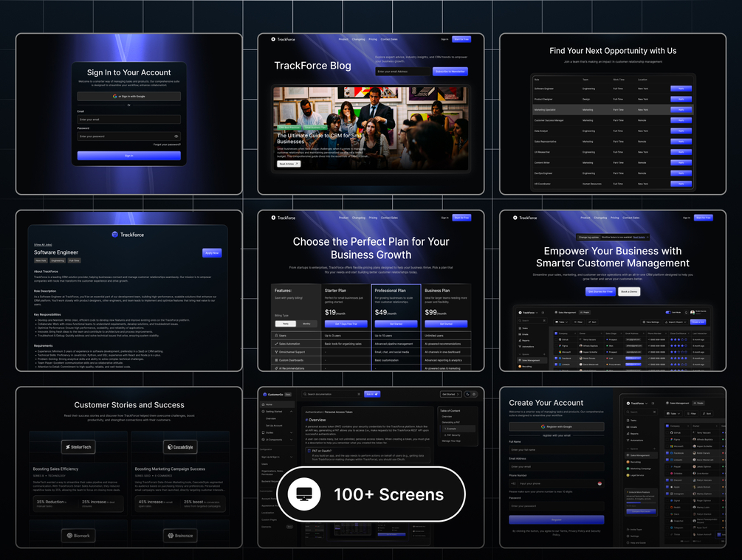Image resolution: width=742 pixels, height=560 pixels.
Task: Open Pricing in landing page header
Action: coord(615,218)
